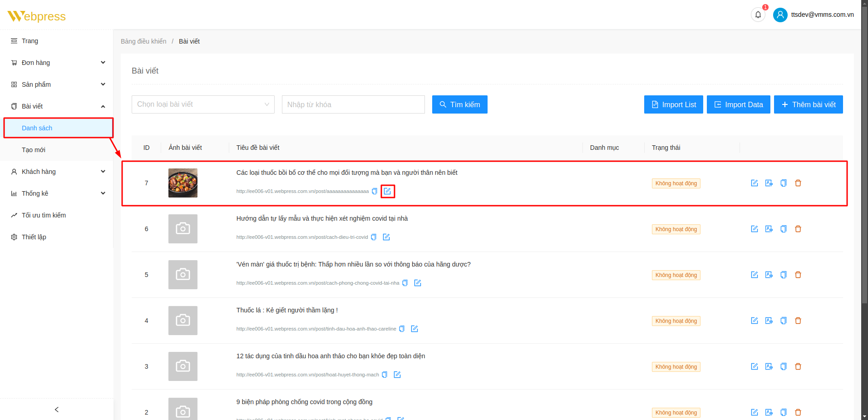The width and height of the screenshot is (868, 420).
Task: Click the Import Data button
Action: point(738,104)
